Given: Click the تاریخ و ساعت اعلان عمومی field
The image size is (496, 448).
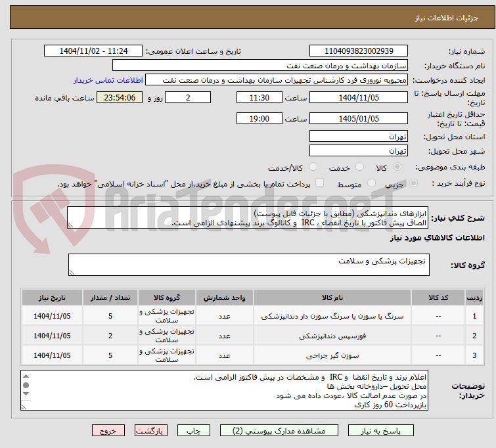Looking at the screenshot, I should click(x=93, y=51).
